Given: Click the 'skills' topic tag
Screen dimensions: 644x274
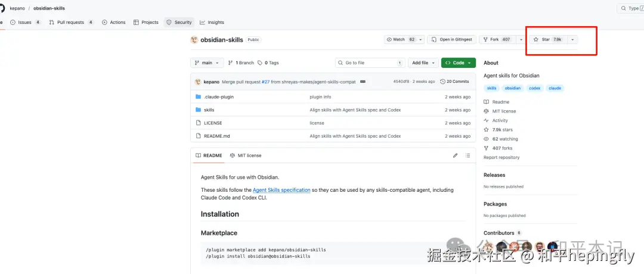Looking at the screenshot, I should [491, 88].
